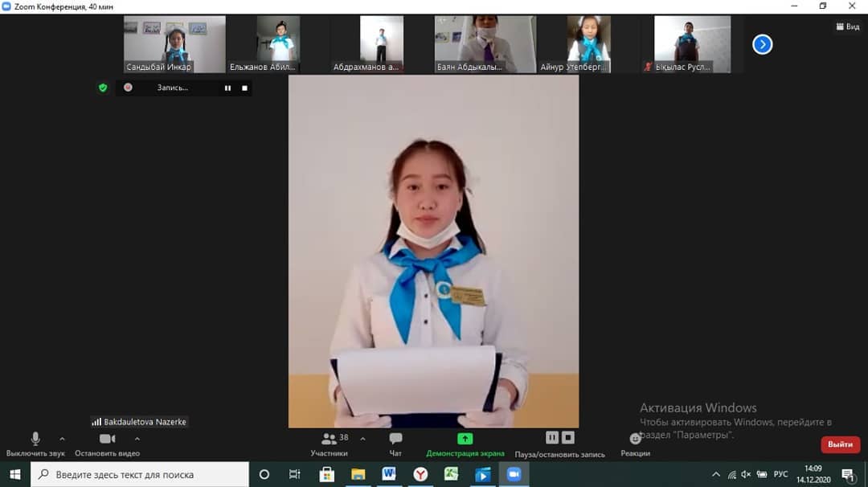Image resolution: width=868 pixels, height=487 pixels.
Task: Select Ықылас Русл video thumbnail
Action: point(692,44)
